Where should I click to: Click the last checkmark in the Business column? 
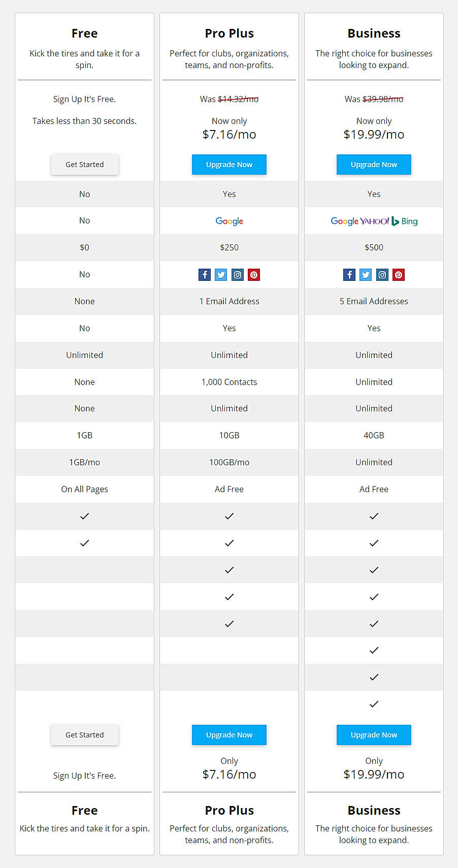(374, 704)
